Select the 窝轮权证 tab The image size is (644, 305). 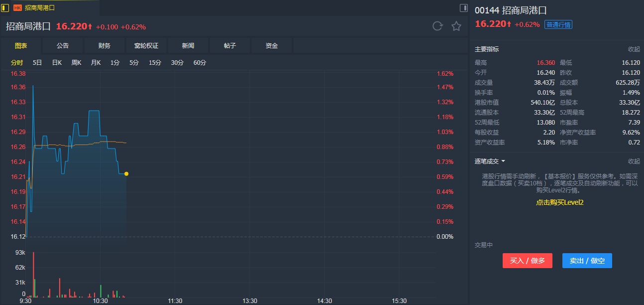point(146,46)
